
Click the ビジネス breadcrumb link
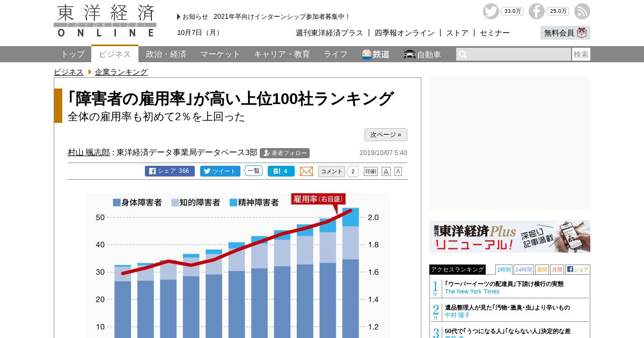69,72
